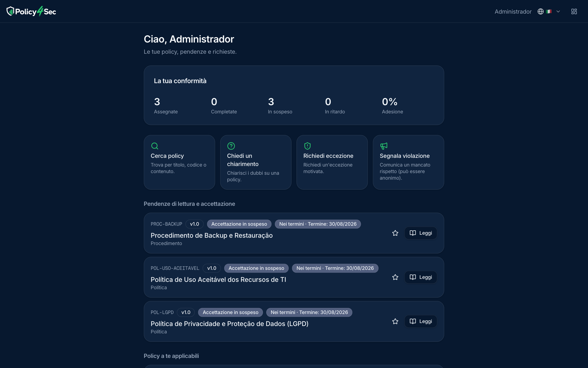Open the Cerca policy card title
The width and height of the screenshot is (588, 368).
pyautogui.click(x=167, y=156)
